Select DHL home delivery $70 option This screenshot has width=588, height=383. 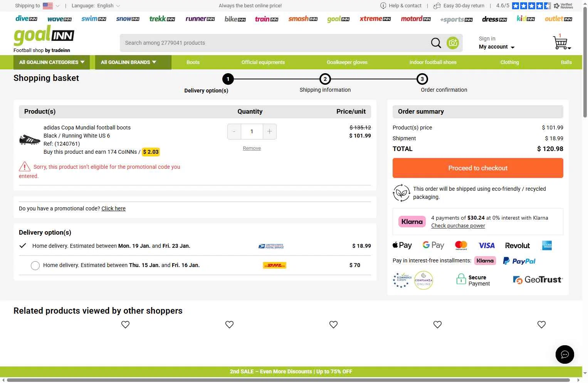click(x=35, y=265)
